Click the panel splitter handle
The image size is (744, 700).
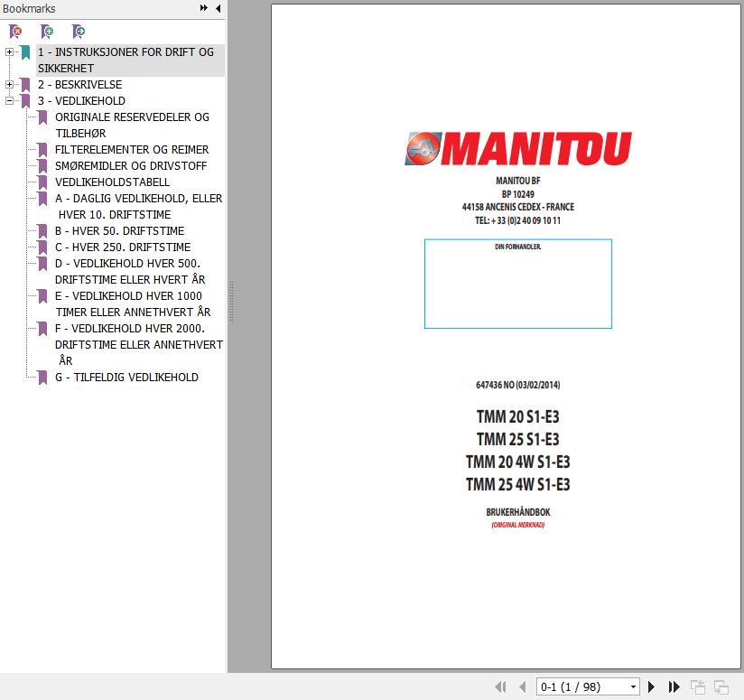(231, 302)
